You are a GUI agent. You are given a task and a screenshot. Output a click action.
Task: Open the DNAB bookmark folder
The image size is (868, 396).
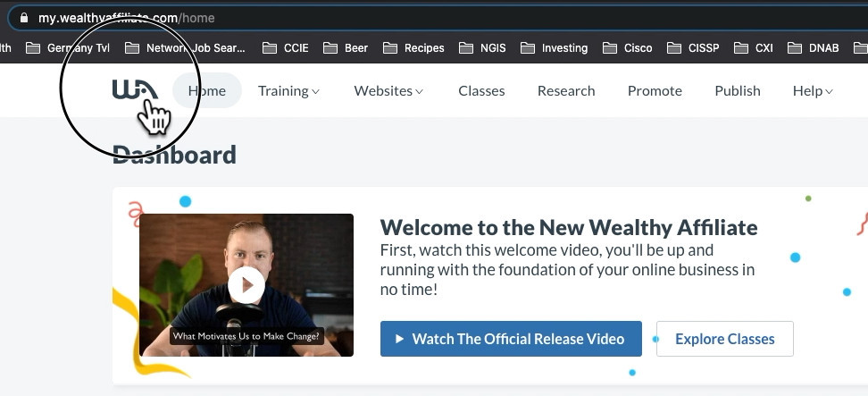coord(814,48)
